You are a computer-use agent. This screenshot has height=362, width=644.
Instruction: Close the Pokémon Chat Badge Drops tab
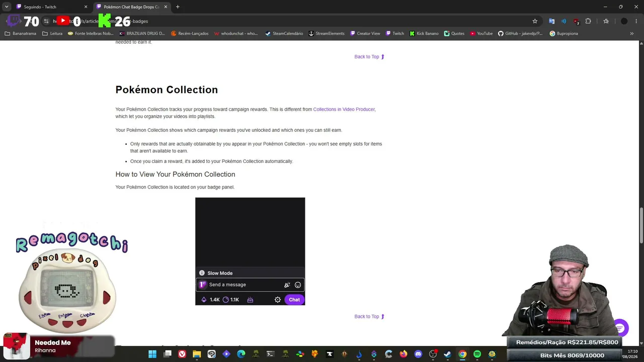click(x=166, y=7)
